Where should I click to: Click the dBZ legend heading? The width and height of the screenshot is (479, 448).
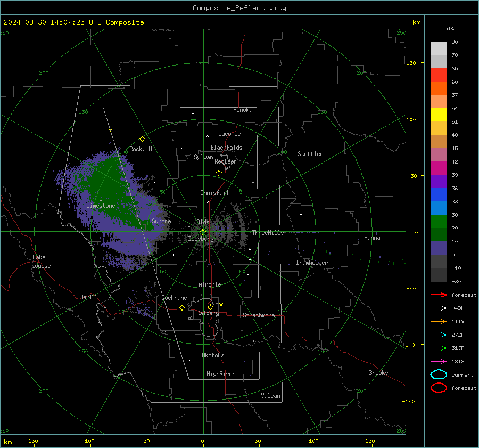(451, 28)
